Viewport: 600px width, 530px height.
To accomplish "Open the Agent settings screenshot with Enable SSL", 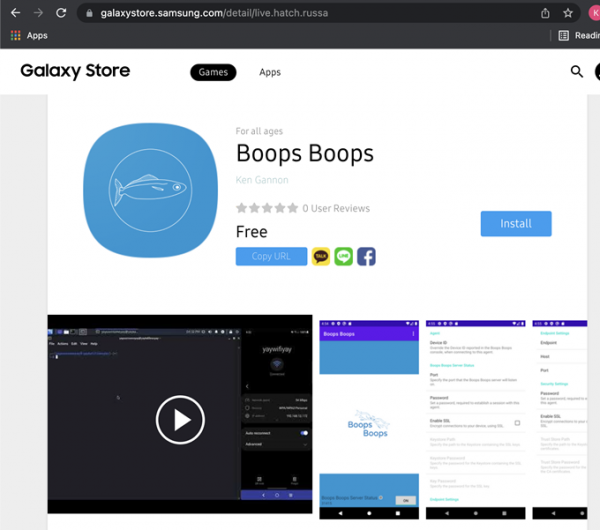I will coord(476,420).
